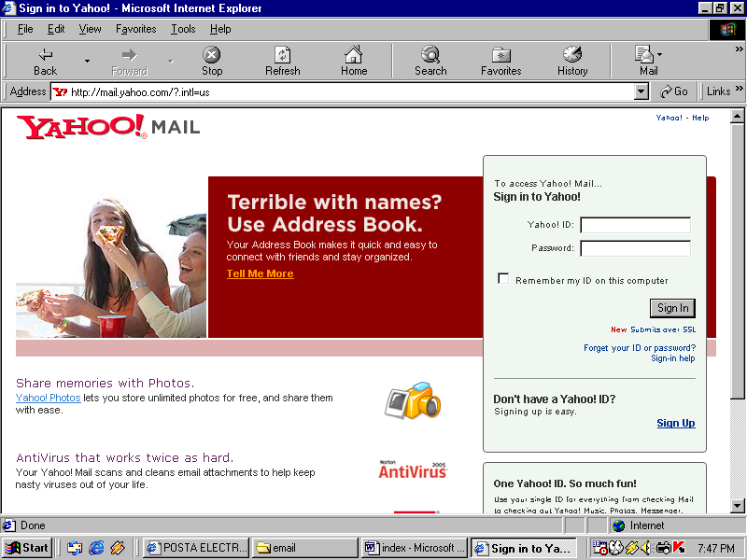Viewport: 747px width, 560px height.
Task: Open the Windows Start menu
Action: (27, 548)
